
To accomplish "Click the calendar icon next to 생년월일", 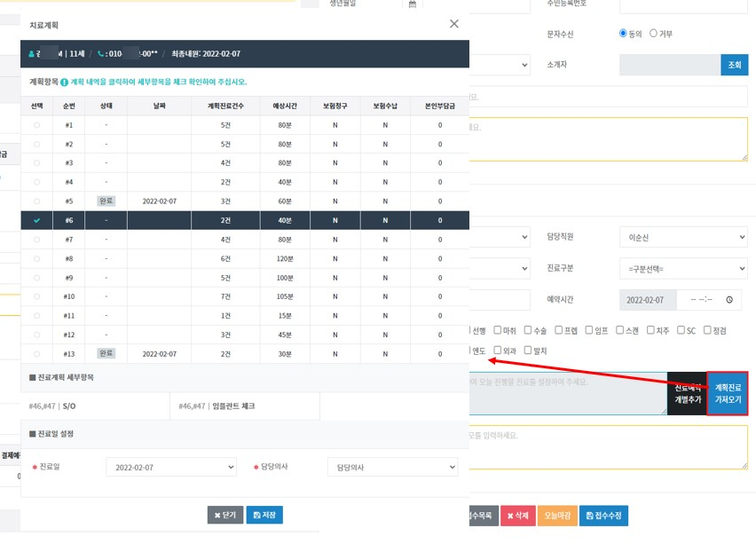I will (412, 4).
